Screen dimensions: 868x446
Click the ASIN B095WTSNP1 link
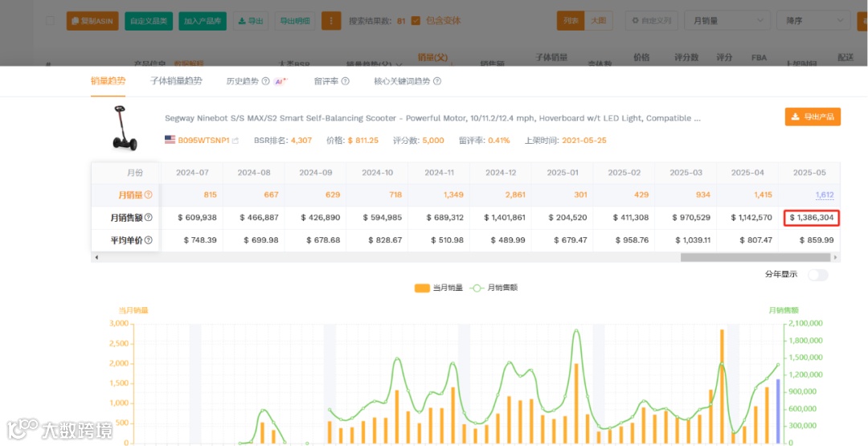point(203,141)
